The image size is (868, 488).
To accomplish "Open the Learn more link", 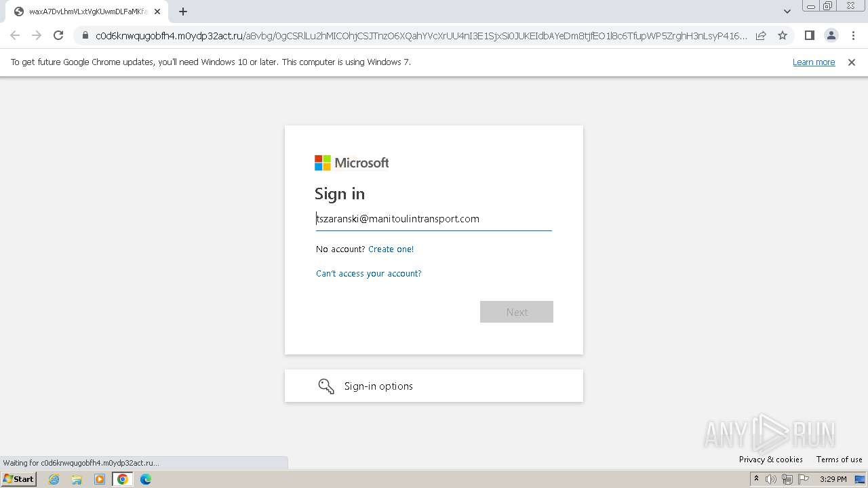I will click(814, 62).
